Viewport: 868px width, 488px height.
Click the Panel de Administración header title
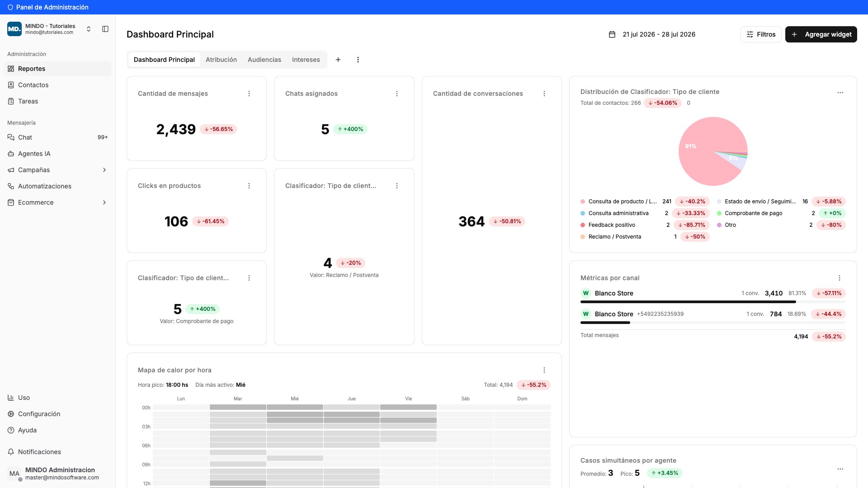(x=52, y=7)
